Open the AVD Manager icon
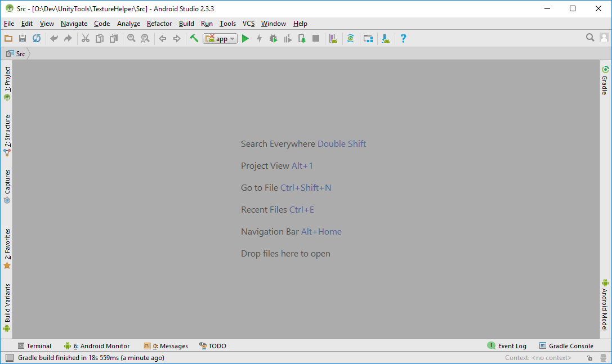 [333, 38]
